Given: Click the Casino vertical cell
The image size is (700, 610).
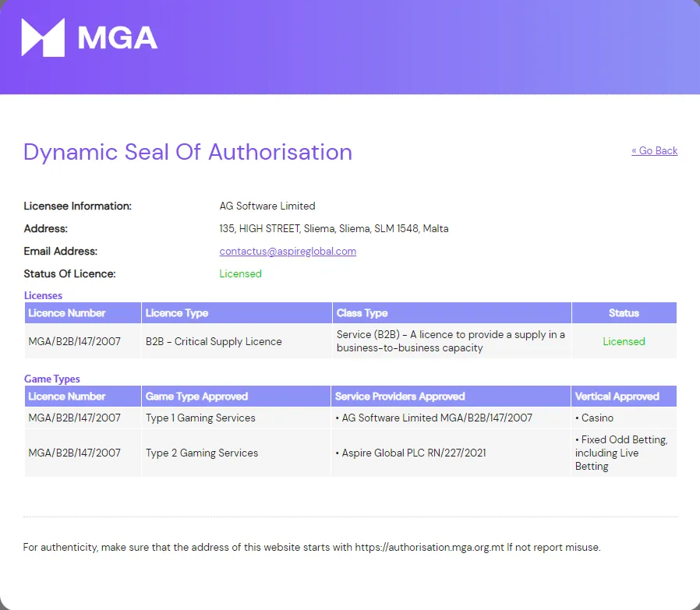Looking at the screenshot, I should coord(597,418).
